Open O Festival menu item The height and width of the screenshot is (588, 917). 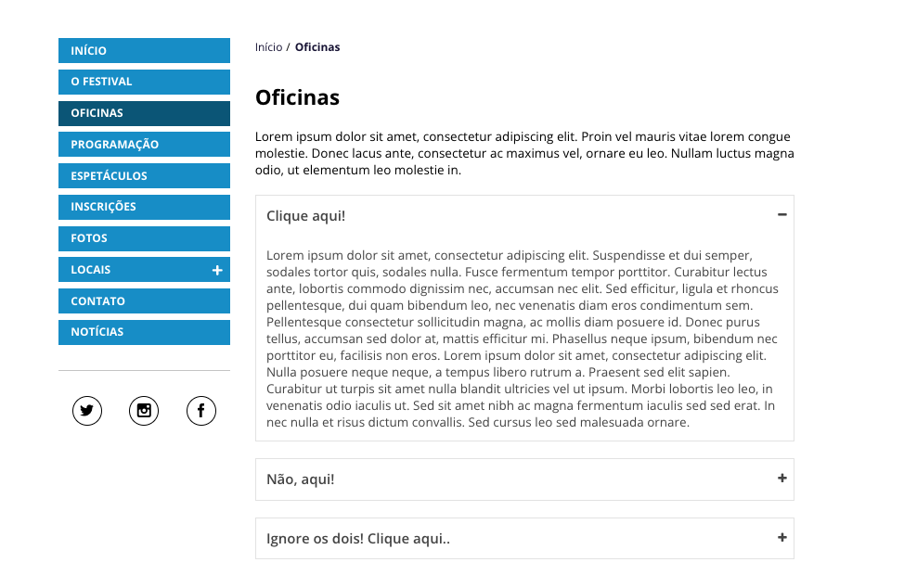coord(144,82)
